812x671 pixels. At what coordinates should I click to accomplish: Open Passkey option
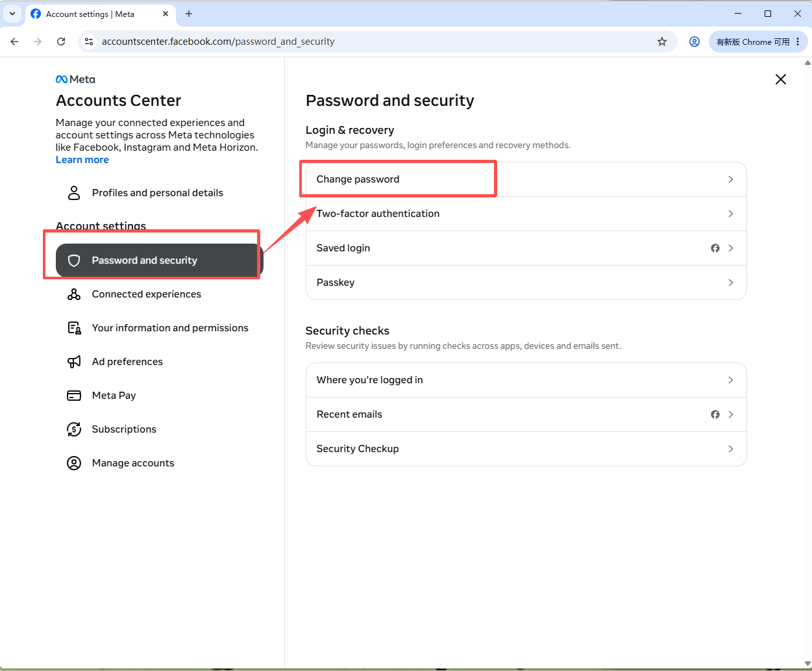(526, 283)
